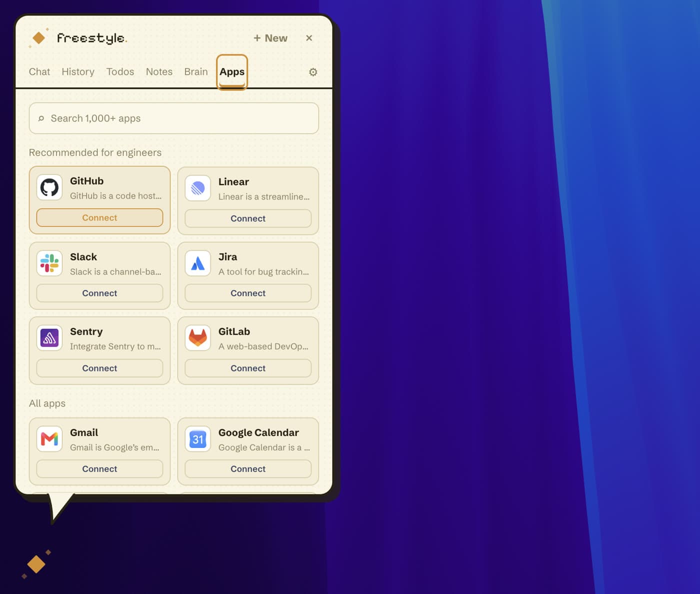Click the search magnifier icon
Image resolution: width=700 pixels, height=594 pixels.
(x=41, y=118)
